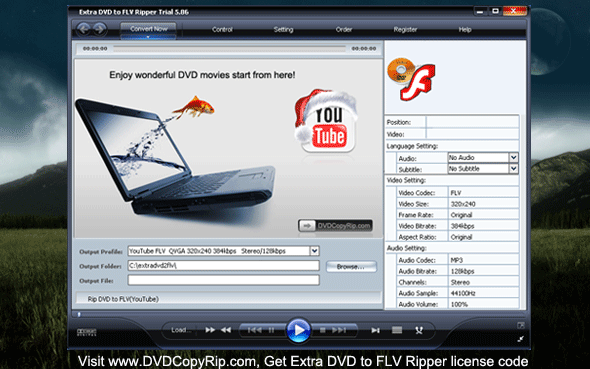Click the Position field in info panel
Screen dimensions: 590x369
(472, 122)
